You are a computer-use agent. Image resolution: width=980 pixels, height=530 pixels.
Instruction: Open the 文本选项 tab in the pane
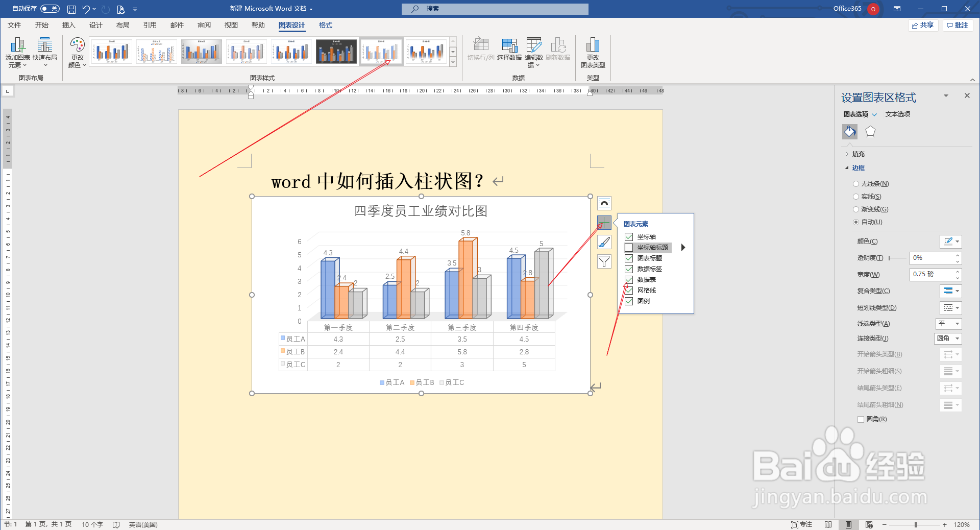coord(897,114)
